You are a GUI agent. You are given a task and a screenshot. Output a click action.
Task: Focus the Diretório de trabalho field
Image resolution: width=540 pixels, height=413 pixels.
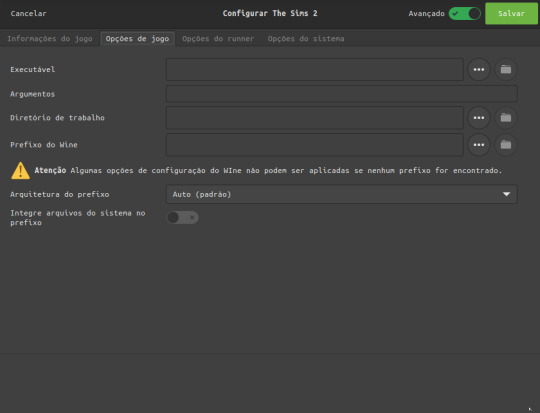click(x=315, y=118)
